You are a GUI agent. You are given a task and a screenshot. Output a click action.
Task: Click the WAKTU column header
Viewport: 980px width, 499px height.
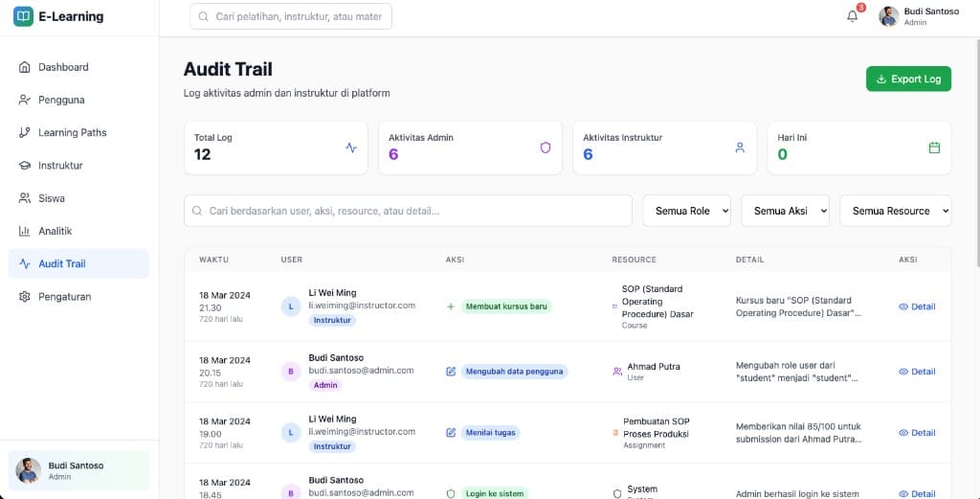(x=213, y=260)
